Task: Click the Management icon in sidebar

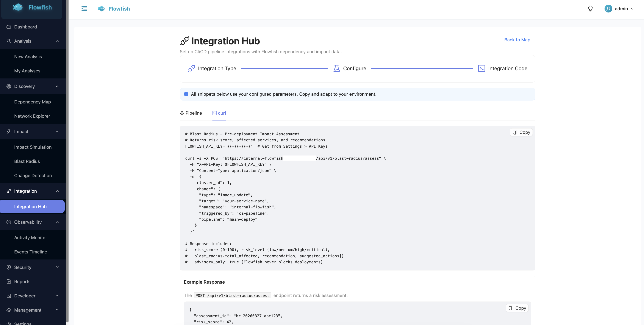Action: [x=9, y=310]
